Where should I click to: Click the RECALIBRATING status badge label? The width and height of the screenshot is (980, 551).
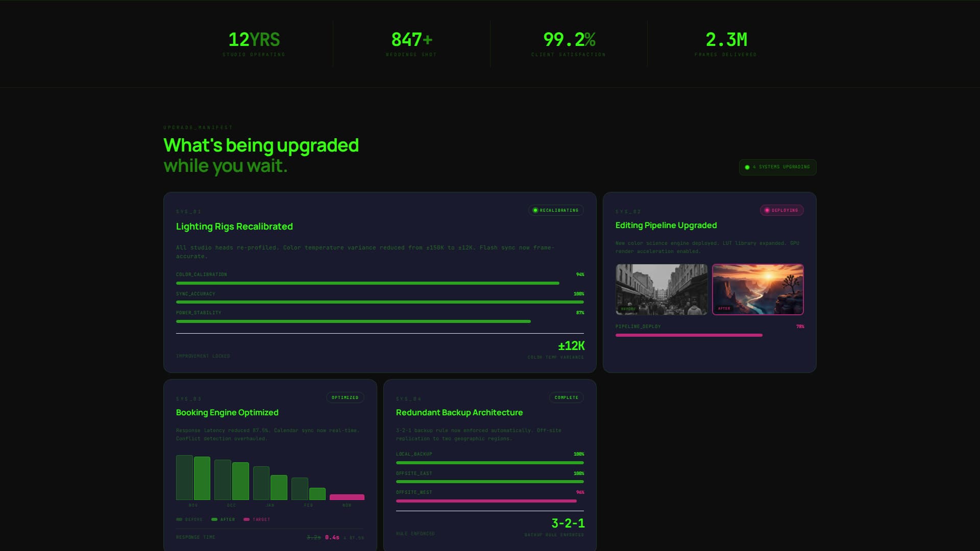pos(559,210)
